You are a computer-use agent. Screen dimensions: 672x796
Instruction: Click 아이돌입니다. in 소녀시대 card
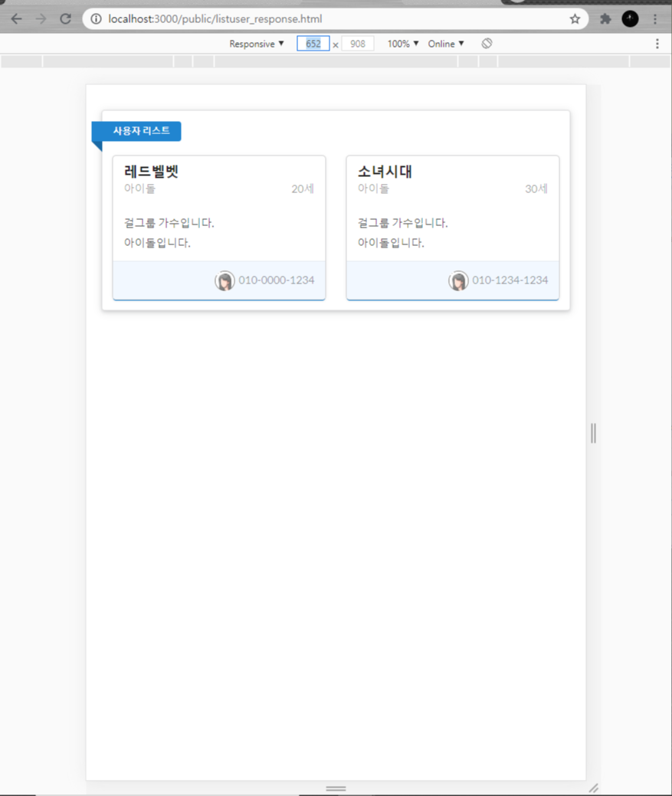coord(391,243)
